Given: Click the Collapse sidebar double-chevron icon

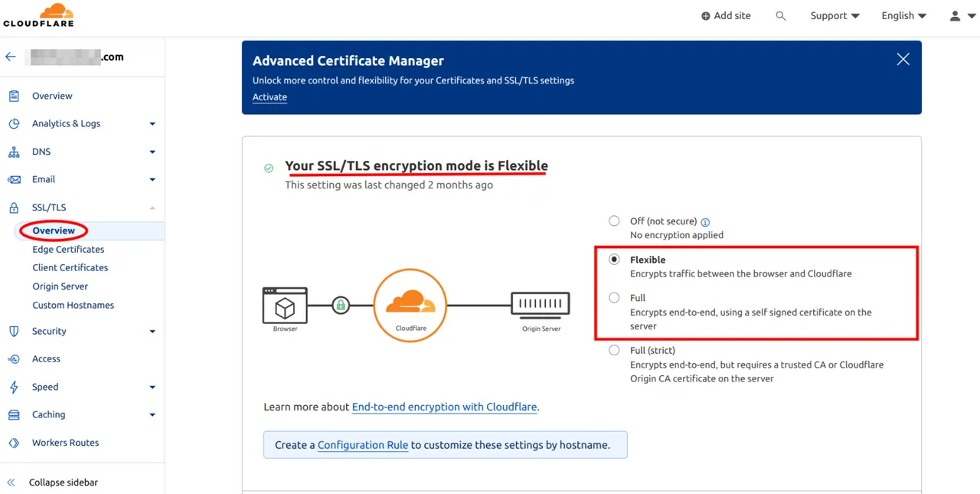Looking at the screenshot, I should coord(11,483).
